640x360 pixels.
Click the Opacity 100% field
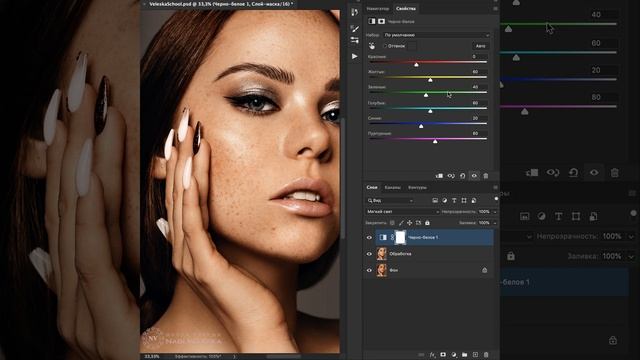tap(484, 212)
